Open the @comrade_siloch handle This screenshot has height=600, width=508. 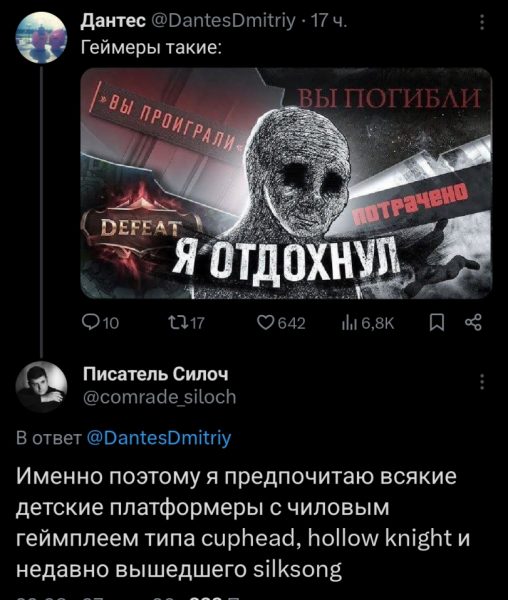tap(160, 397)
